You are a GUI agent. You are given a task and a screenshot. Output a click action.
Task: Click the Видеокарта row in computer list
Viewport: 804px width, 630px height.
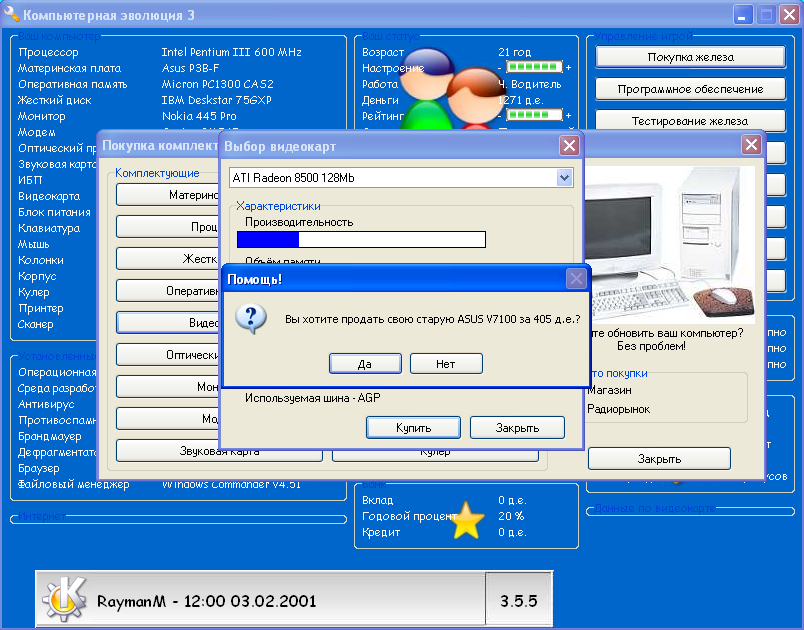49,196
